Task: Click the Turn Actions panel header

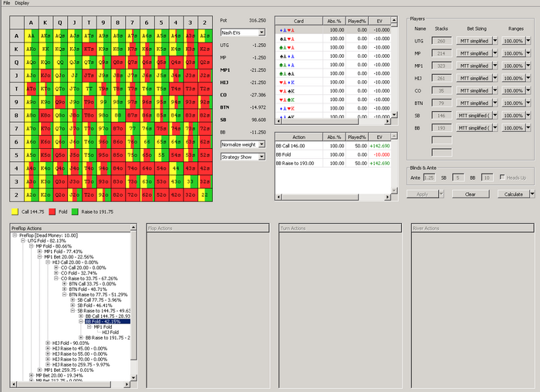Action: pyautogui.click(x=340, y=228)
